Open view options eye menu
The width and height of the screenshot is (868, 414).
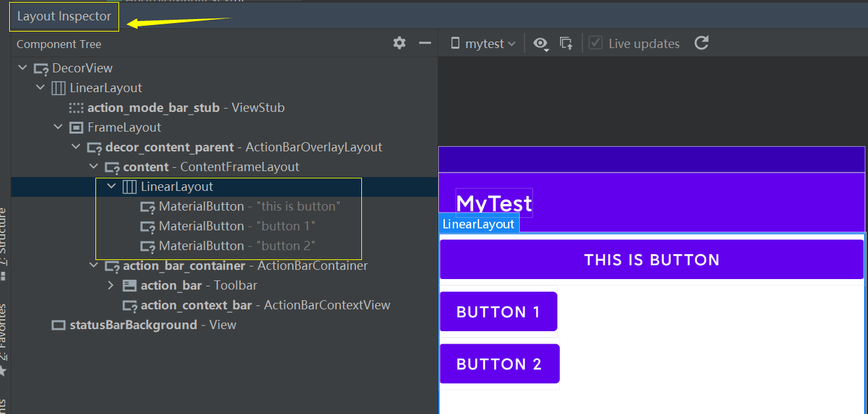[x=541, y=43]
